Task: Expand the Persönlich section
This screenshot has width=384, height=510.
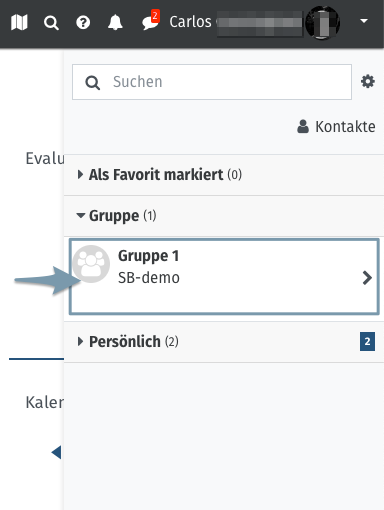Action: pos(128,342)
